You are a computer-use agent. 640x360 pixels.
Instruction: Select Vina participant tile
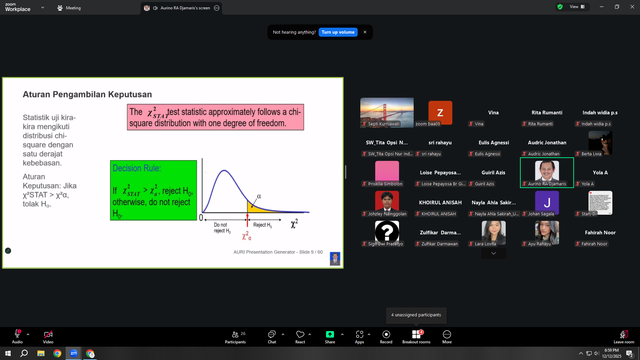[x=493, y=113]
